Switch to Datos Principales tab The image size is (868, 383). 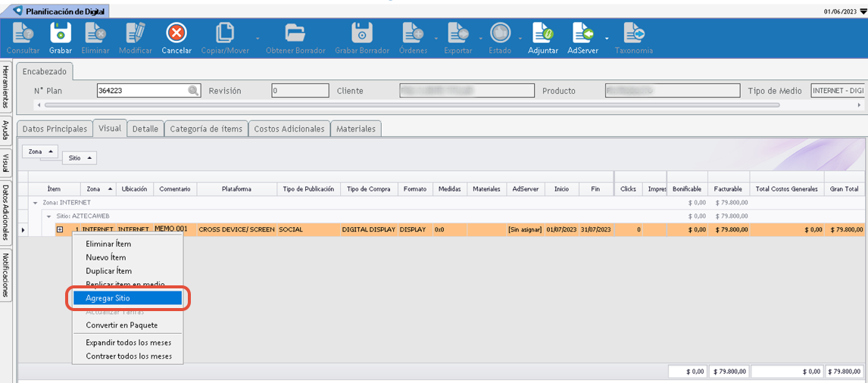pyautogui.click(x=55, y=129)
